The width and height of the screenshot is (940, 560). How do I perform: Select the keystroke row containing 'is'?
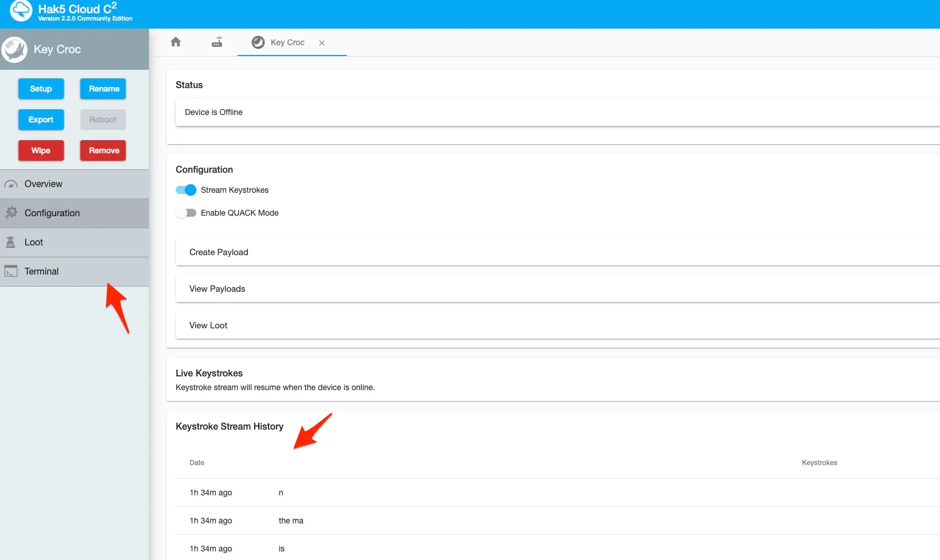tap(558, 547)
